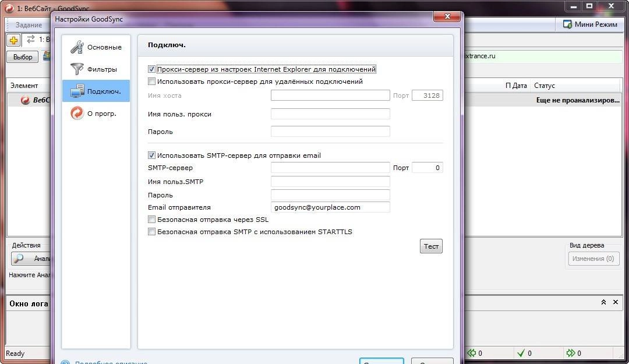This screenshot has width=629, height=364.
Task: Click Email отправителя field with goodsync@yourplace.com
Action: click(330, 207)
